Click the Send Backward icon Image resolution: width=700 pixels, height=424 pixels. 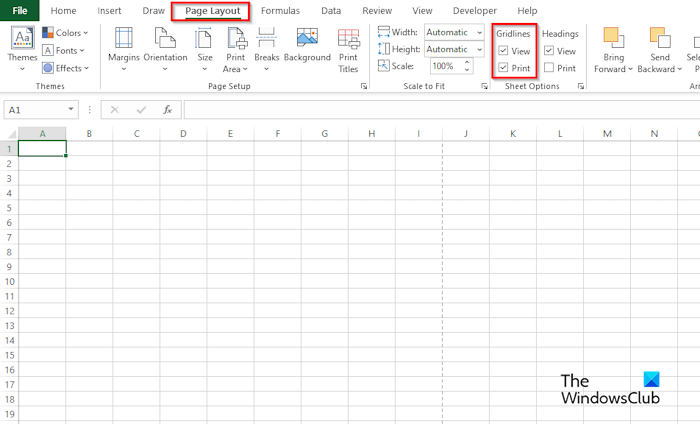pos(660,37)
